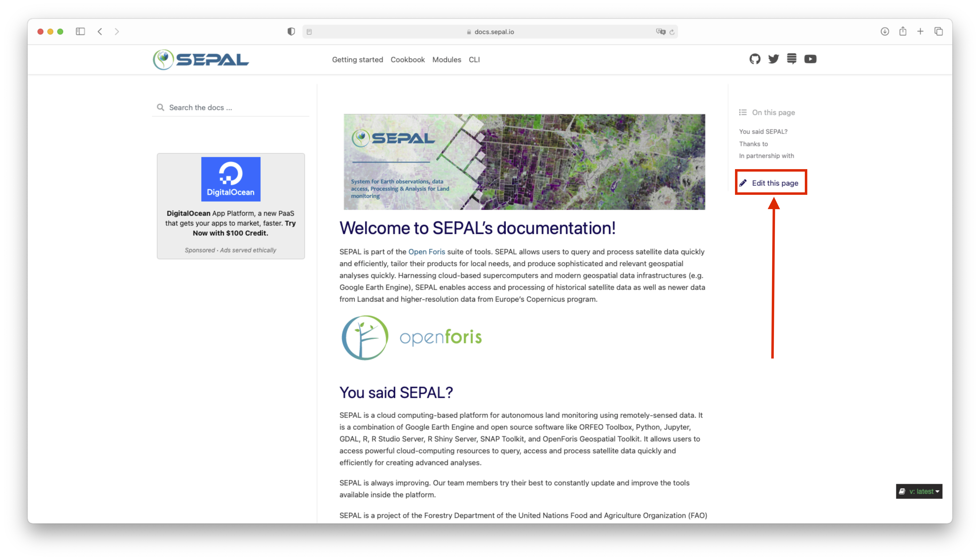
Task: Click the forward navigation arrow
Action: coord(117,32)
